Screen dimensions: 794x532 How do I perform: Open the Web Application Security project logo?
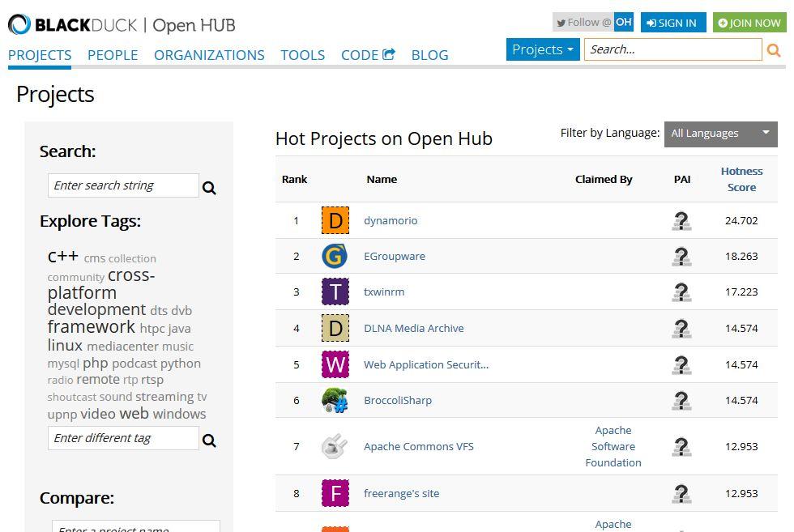[335, 364]
